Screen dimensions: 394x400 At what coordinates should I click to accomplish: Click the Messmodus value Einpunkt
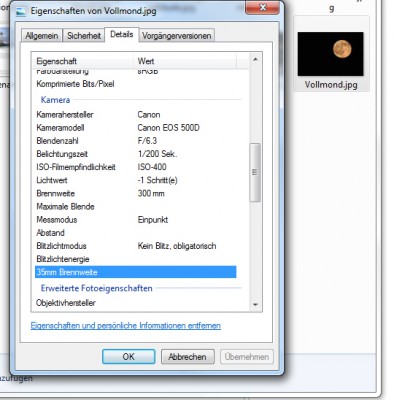click(153, 220)
